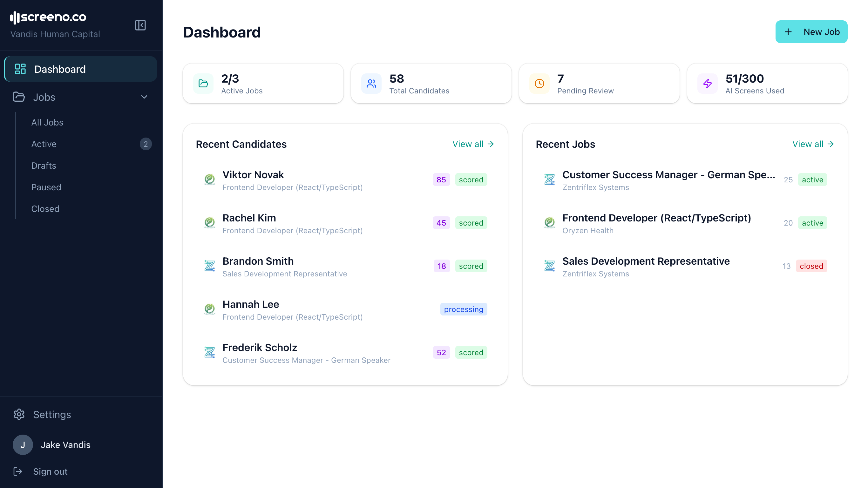Click the Jobs folder icon in sidebar
This screenshot has width=868, height=488.
pyautogui.click(x=18, y=97)
